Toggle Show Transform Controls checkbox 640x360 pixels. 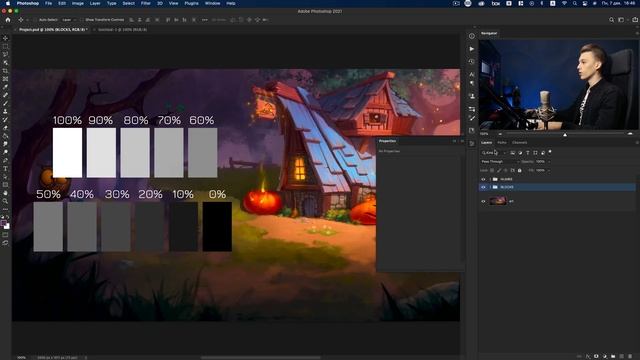click(82, 20)
